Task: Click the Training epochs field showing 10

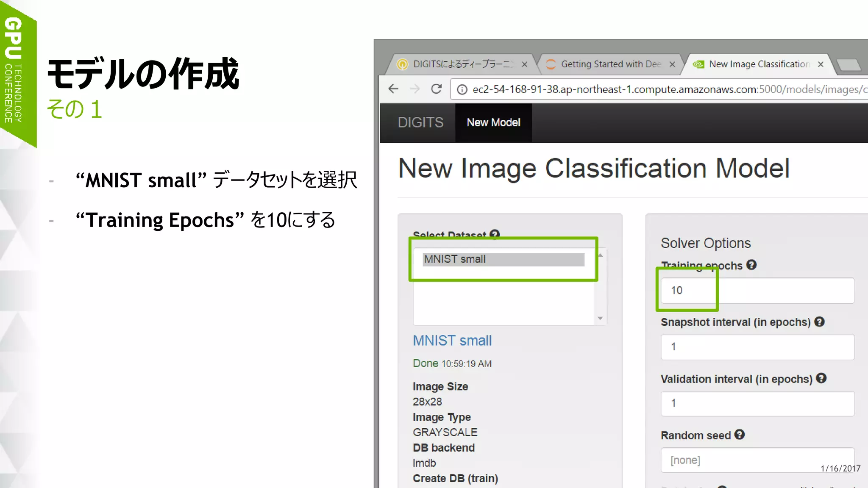Action: coord(757,291)
